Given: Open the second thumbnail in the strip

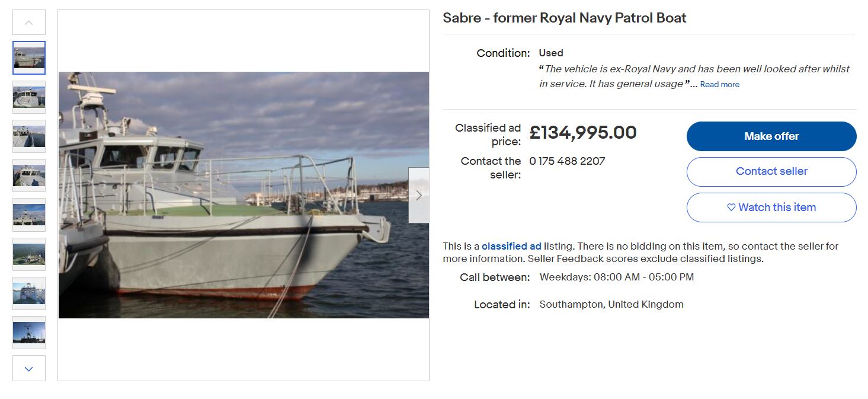Looking at the screenshot, I should pos(29,97).
